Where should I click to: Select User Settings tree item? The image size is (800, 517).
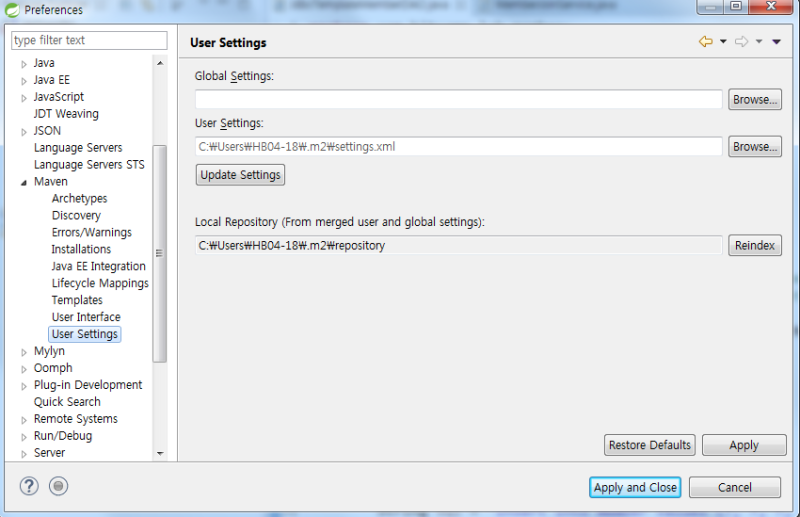85,334
